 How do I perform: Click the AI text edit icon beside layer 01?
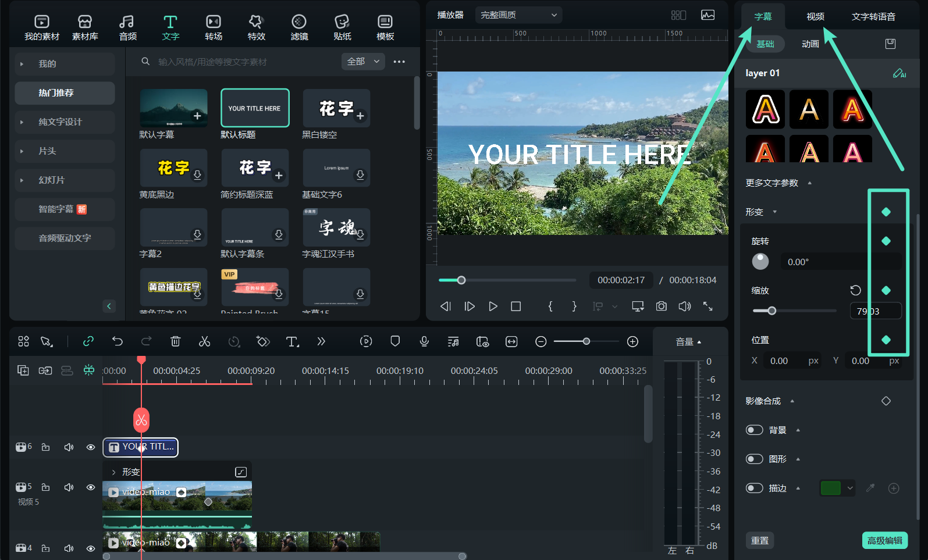tap(899, 73)
